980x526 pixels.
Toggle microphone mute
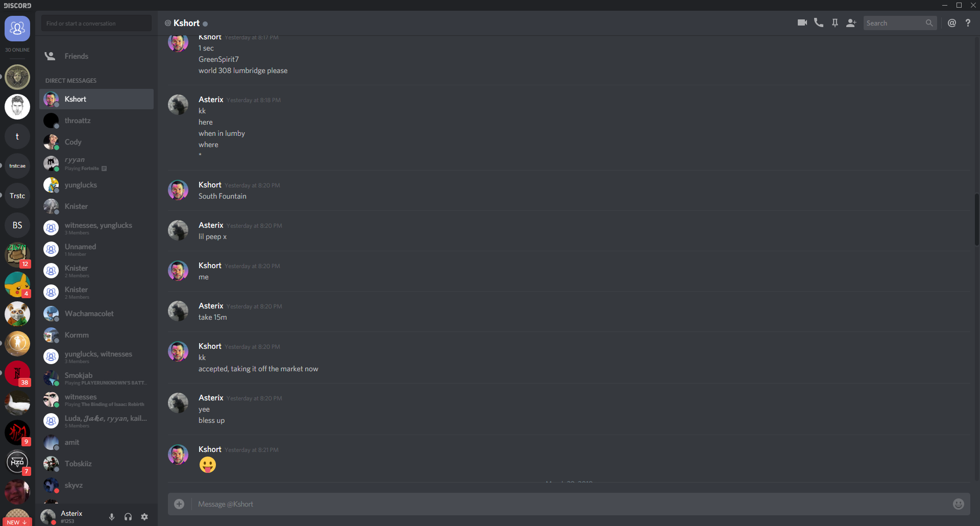(112, 517)
